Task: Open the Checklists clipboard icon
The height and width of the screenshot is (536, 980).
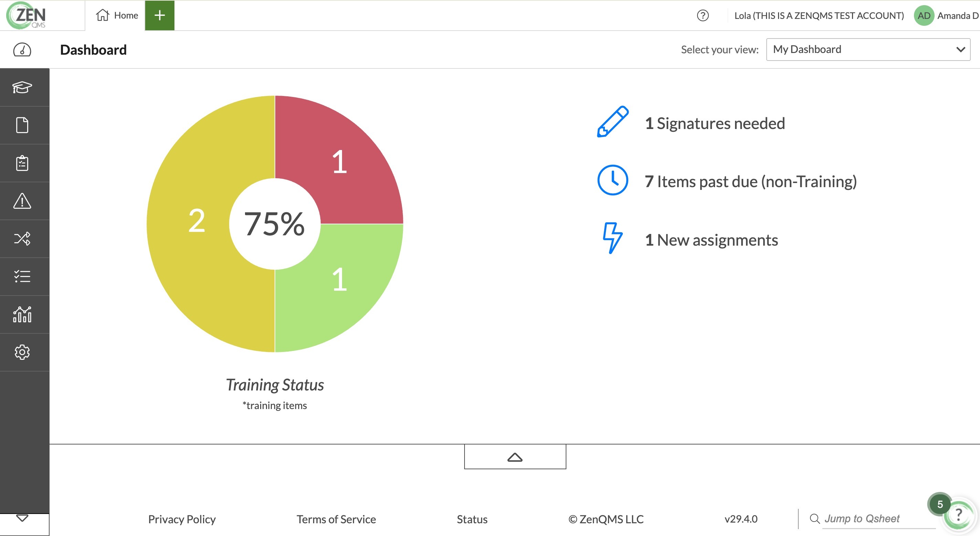Action: [x=23, y=163]
